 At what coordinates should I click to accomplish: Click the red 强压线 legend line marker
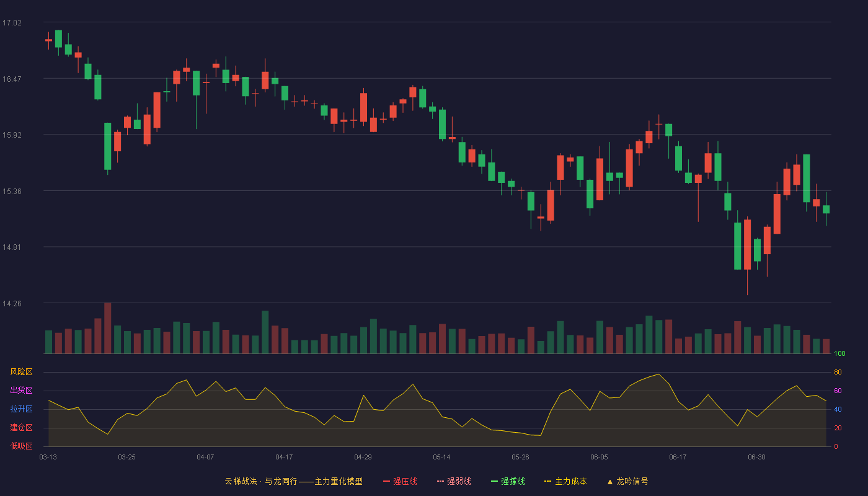point(386,481)
